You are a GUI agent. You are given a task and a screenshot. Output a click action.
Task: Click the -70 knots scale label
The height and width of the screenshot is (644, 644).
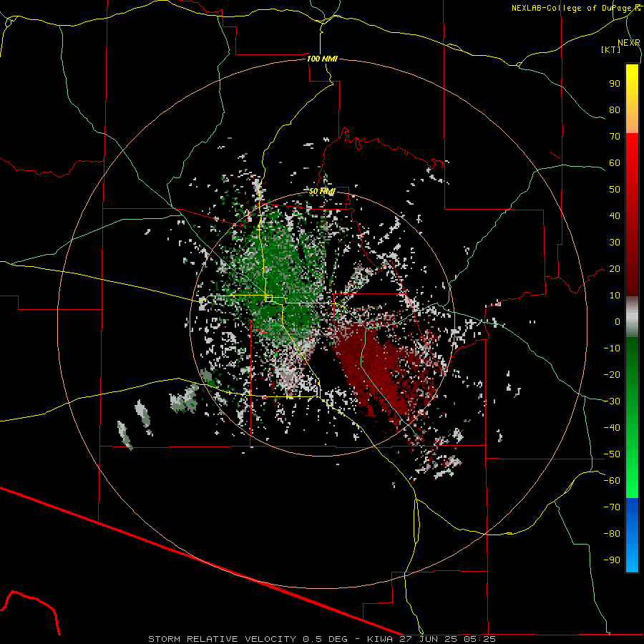612,507
